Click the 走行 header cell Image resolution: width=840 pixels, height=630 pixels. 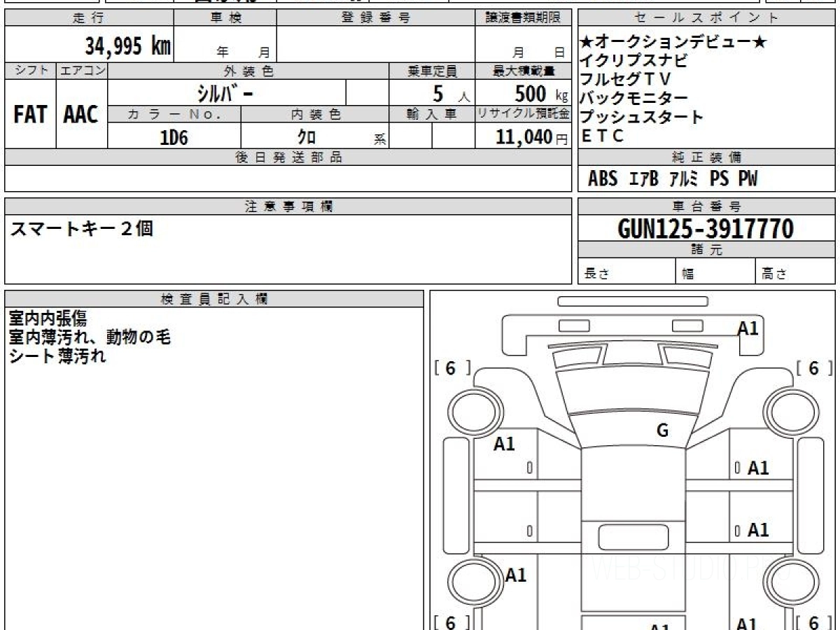[89, 18]
